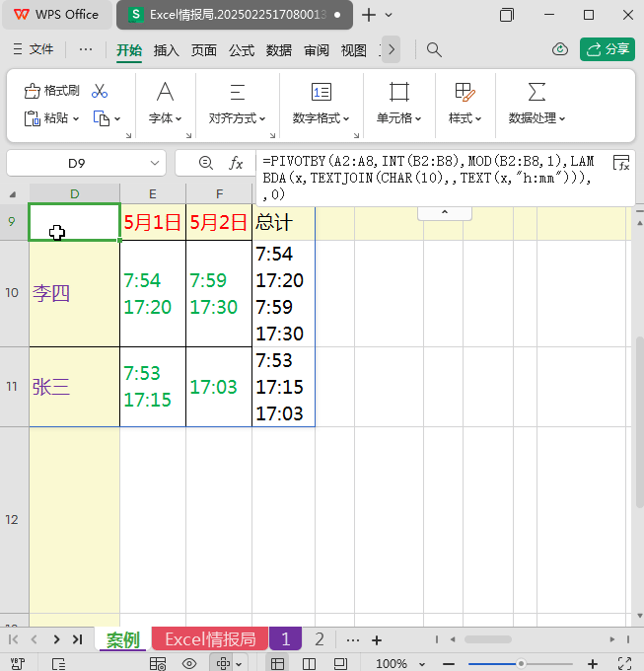Switch to page layout view in status bar
The width and height of the screenshot is (644, 671).
pos(341,664)
